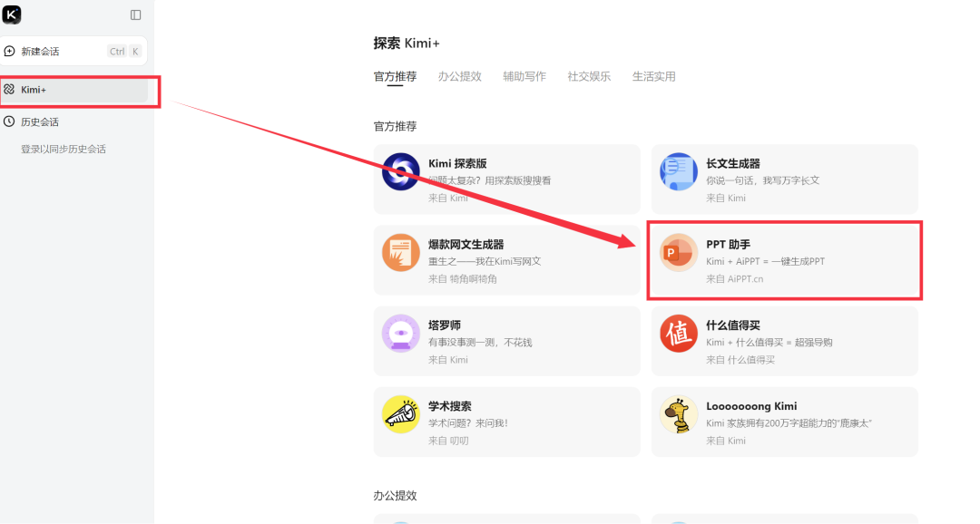Click the text 来自 什么值得买
This screenshot has height=524, width=980.
tap(740, 360)
